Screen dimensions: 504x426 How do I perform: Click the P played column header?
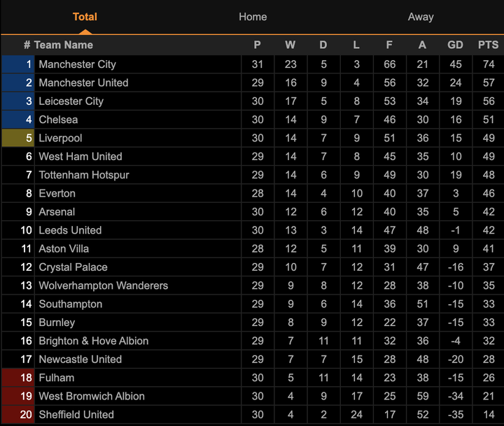click(x=258, y=45)
